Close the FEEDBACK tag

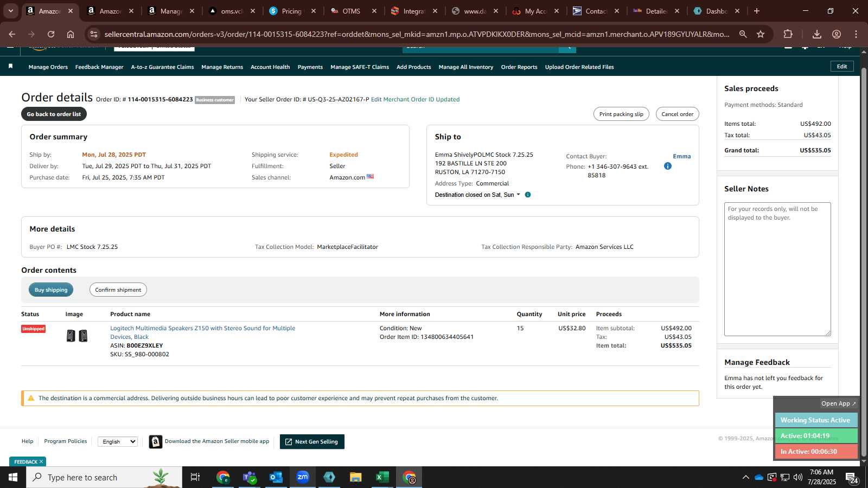pos(41,461)
